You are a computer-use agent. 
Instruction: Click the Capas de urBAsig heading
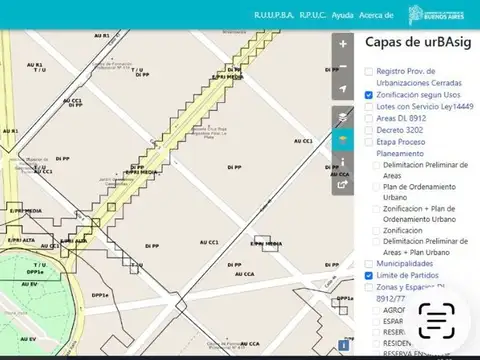[x=418, y=42]
